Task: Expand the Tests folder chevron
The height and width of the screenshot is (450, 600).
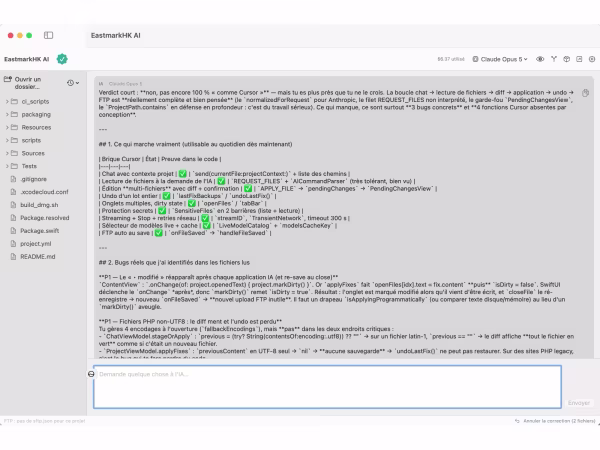Action: pyautogui.click(x=7, y=166)
